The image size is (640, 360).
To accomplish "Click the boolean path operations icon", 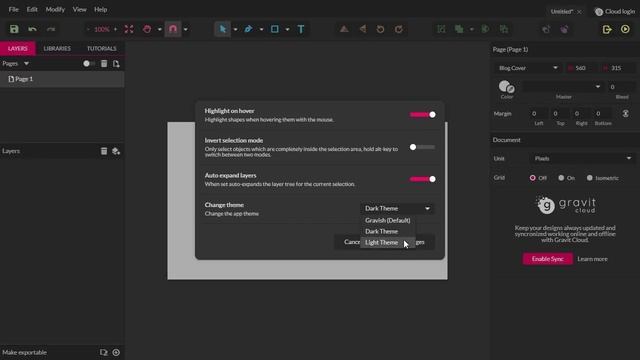I will [459, 29].
